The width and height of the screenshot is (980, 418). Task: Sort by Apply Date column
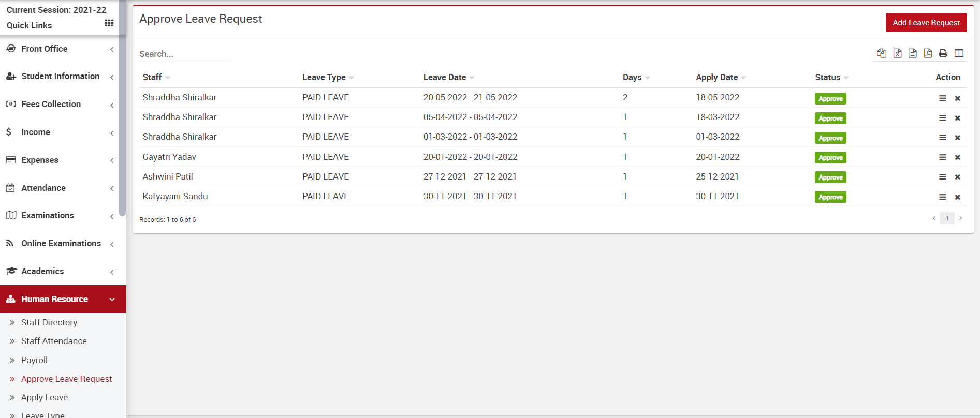click(x=716, y=77)
